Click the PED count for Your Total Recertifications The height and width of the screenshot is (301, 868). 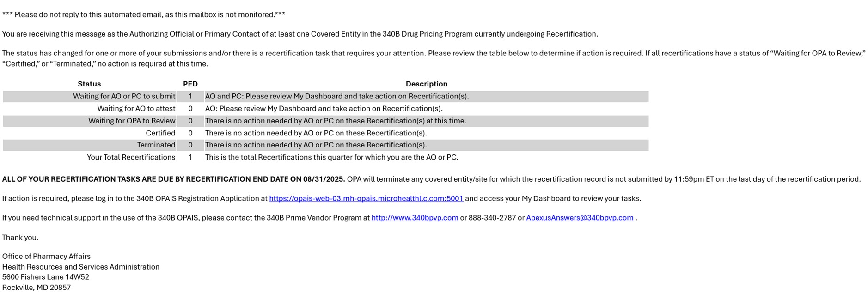coord(190,157)
